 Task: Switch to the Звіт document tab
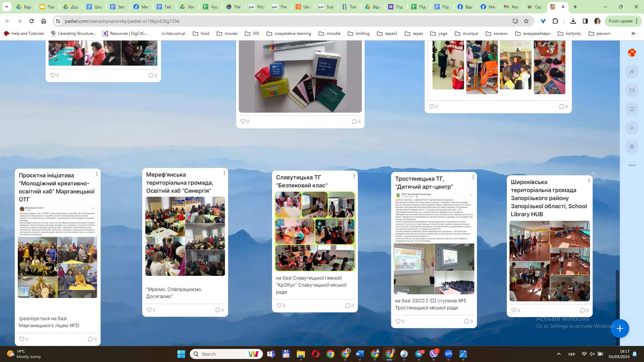118,7
